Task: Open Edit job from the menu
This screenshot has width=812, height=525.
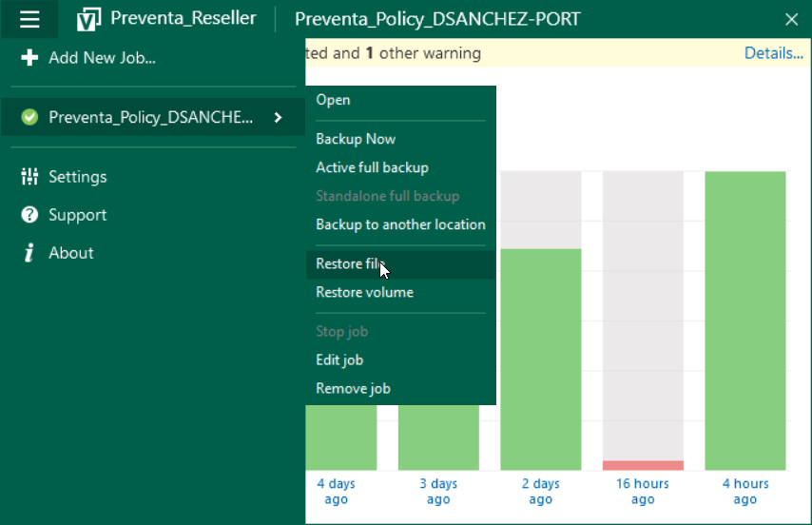Action: click(339, 360)
